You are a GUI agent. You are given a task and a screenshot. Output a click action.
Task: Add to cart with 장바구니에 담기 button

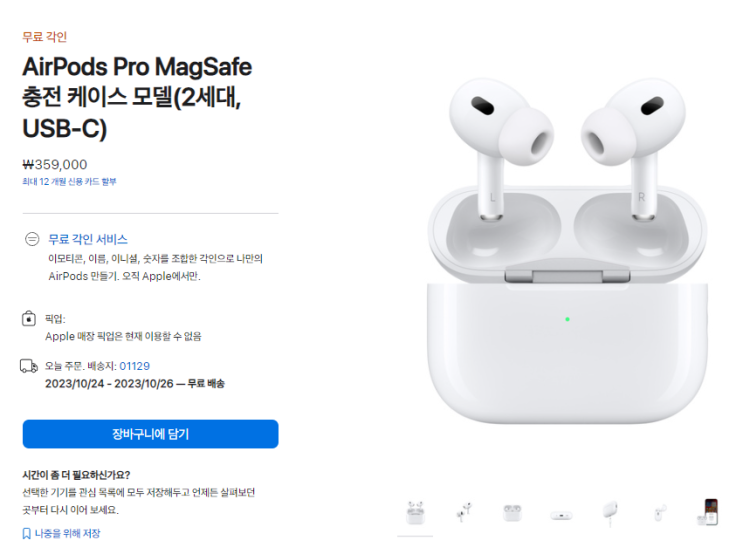pos(151,434)
